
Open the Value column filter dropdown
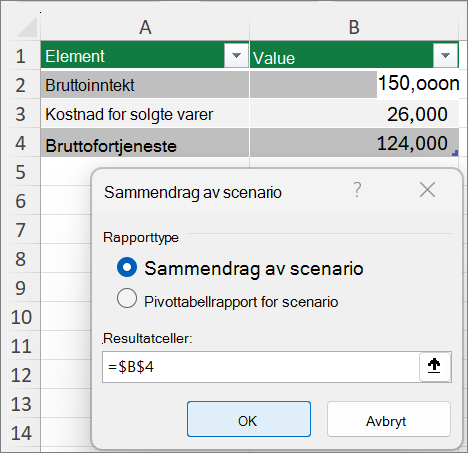[x=445, y=55]
